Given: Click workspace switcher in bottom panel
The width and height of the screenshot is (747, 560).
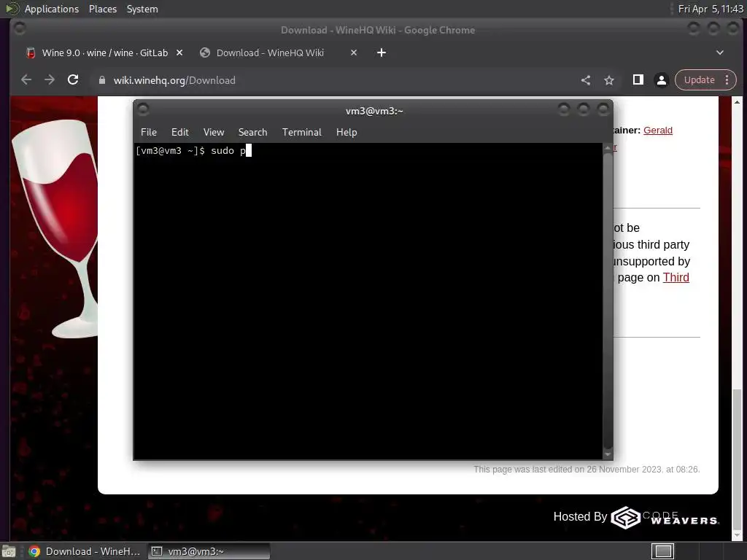Looking at the screenshot, I should tap(662, 551).
